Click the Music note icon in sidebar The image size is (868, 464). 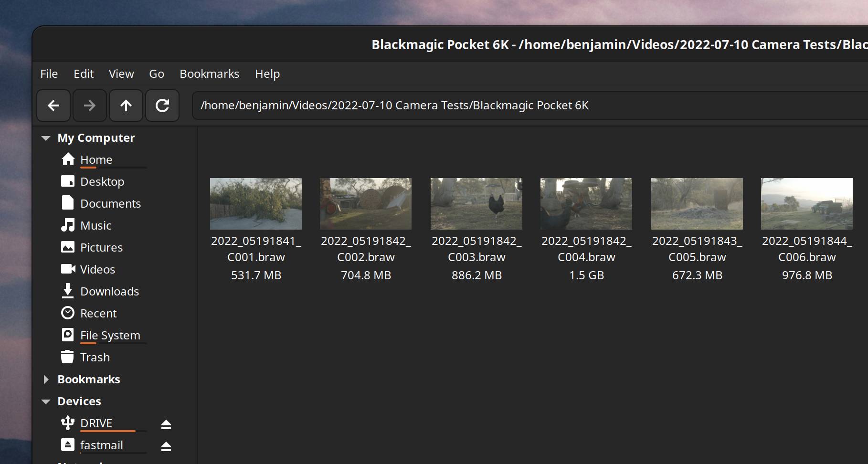coord(68,225)
